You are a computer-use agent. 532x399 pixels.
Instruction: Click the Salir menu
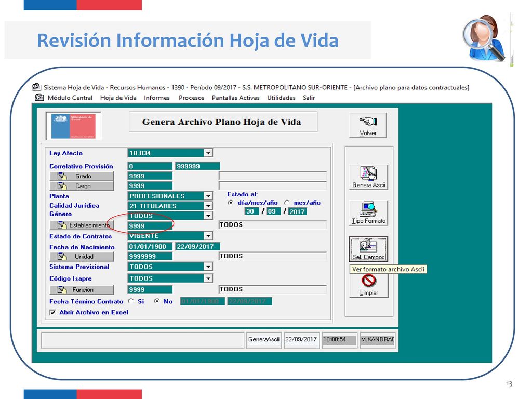tap(309, 98)
